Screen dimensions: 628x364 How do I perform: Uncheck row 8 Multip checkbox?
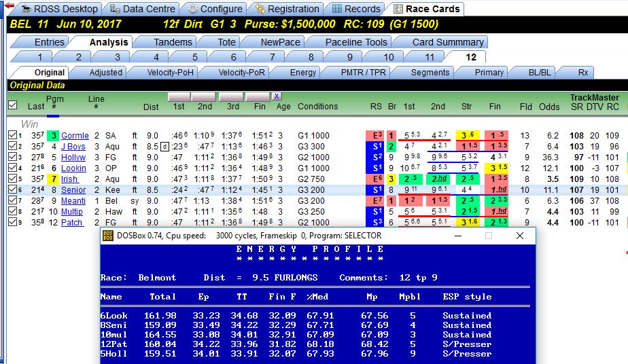pos(12,211)
